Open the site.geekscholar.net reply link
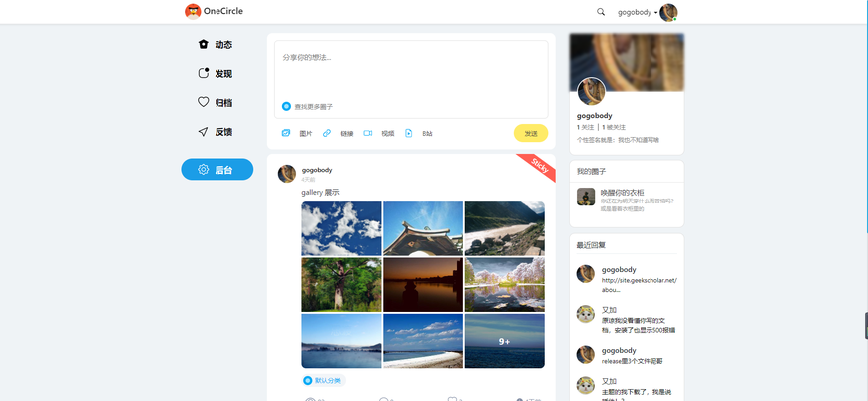This screenshot has height=401, width=868. (x=639, y=284)
